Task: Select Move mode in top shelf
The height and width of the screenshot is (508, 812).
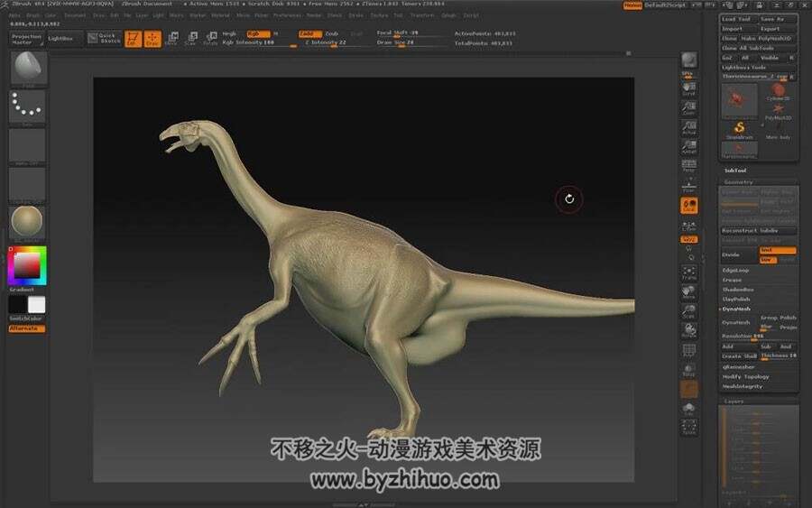Action: click(x=172, y=38)
